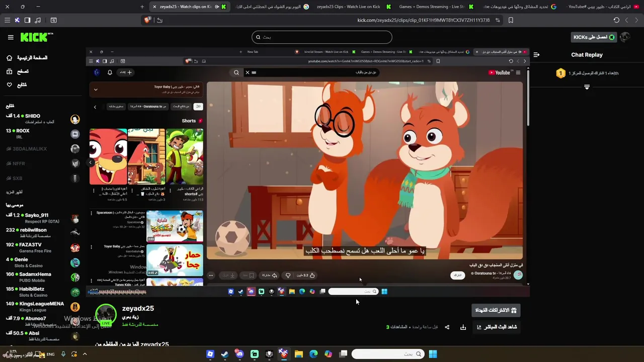Click the share arrow in address bar
The width and height of the screenshot is (644, 362).
[x=159, y=20]
